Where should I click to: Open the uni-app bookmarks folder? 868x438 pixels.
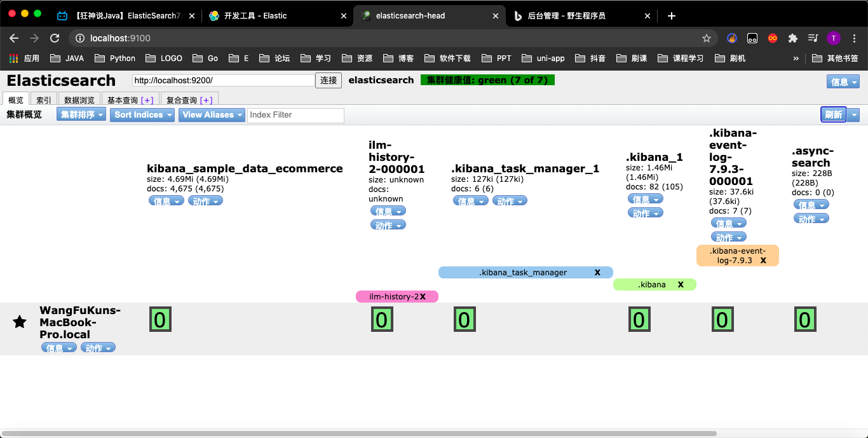click(543, 58)
